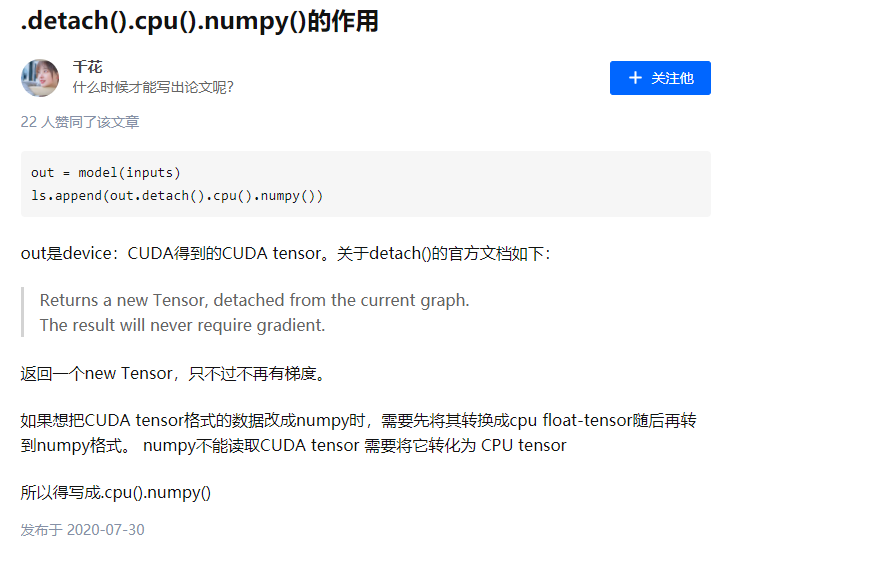Click quote line 'The result will never require gradient'
The width and height of the screenshot is (882, 574).
[182, 325]
